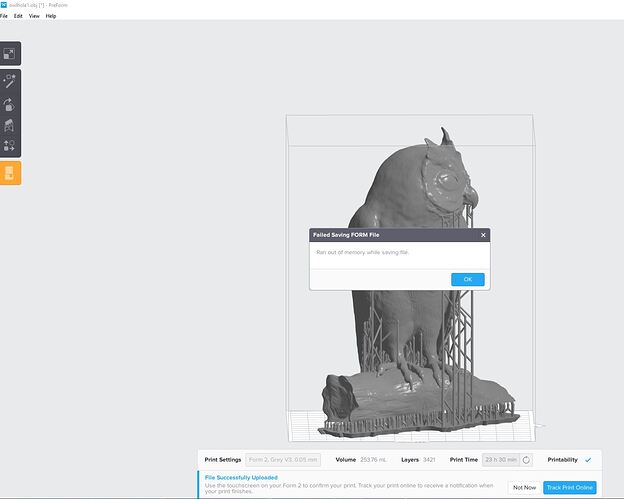Open the File menu
Image resolution: width=624 pixels, height=499 pixels.
point(4,16)
